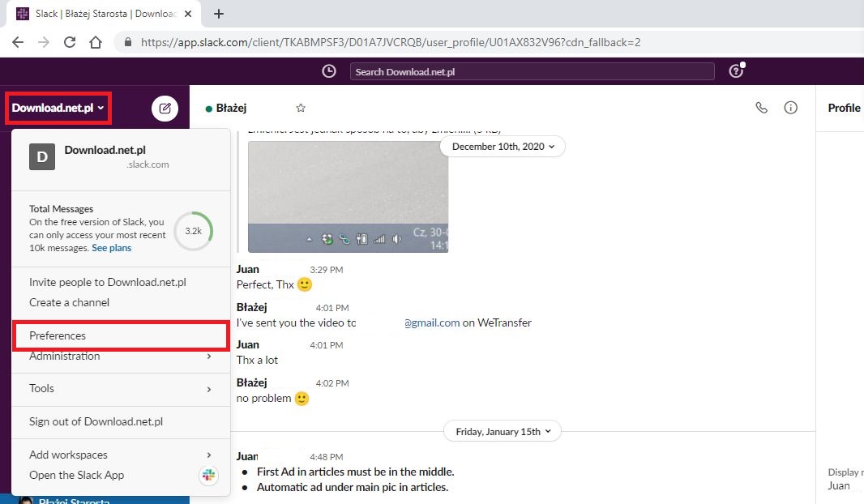The width and height of the screenshot is (864, 504).
Task: Click the browser forward arrow
Action: (44, 42)
